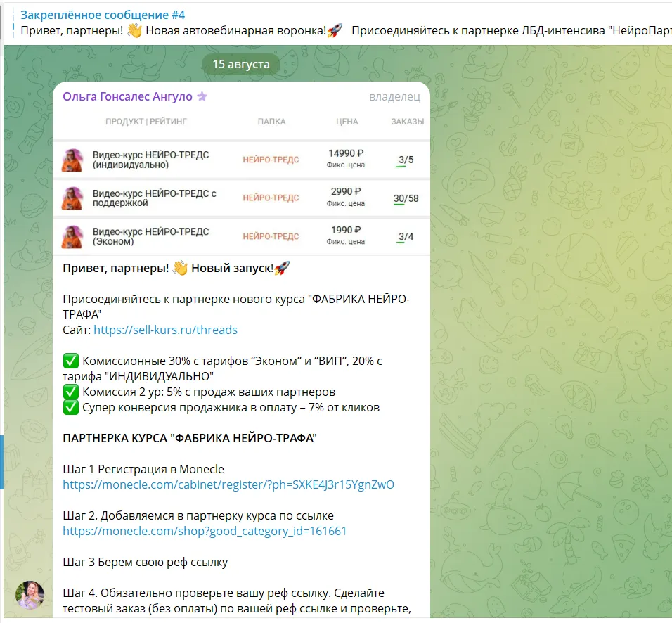
Task: Open sender name Ольга Гонсалес Ангуло
Action: [x=127, y=96]
